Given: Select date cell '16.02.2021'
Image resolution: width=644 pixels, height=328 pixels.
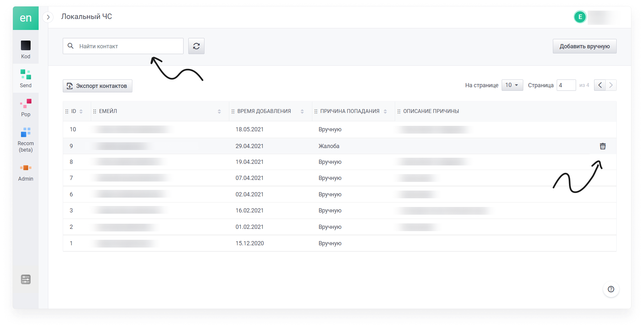Looking at the screenshot, I should tap(250, 211).
